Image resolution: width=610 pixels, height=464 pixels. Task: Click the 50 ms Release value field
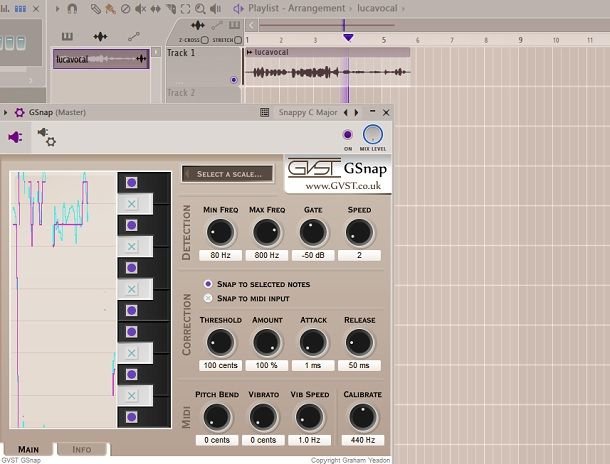[359, 365]
